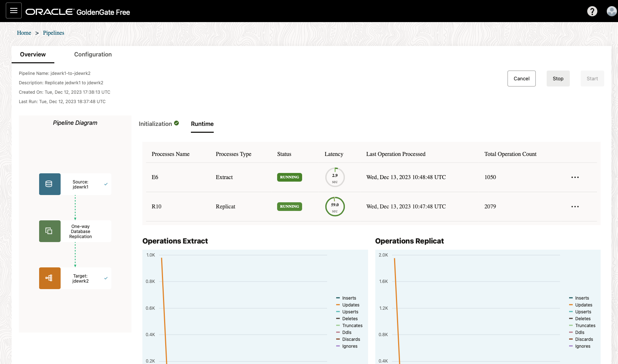618x364 pixels.
Task: Open the hamburger navigation menu
Action: 14,10
